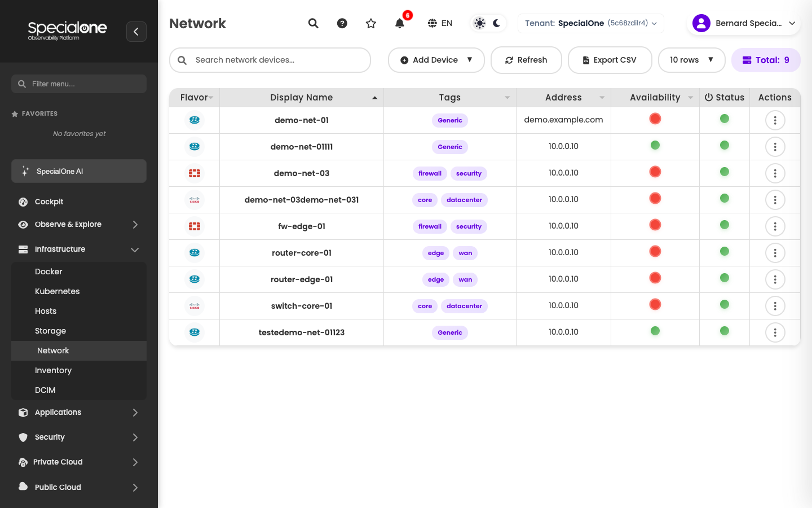Export table with Export CSV
This screenshot has height=508, width=812.
(x=610, y=60)
